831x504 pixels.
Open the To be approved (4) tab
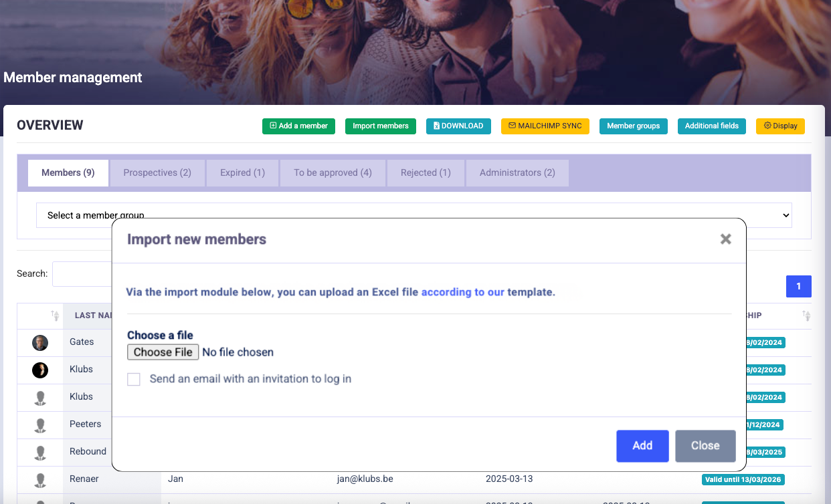(x=333, y=172)
